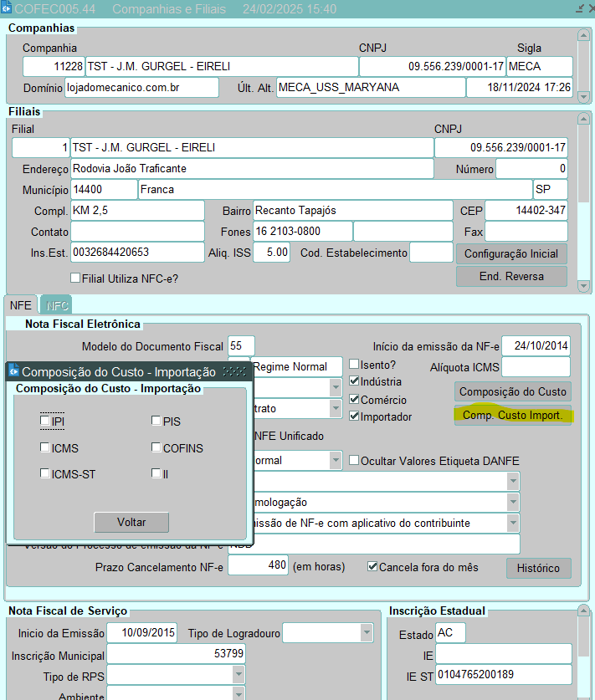The image size is (595, 700).
Task: Check the COFINS option
Action: pyautogui.click(x=156, y=447)
